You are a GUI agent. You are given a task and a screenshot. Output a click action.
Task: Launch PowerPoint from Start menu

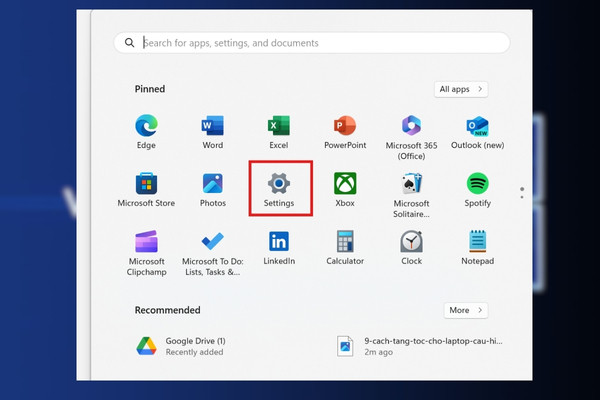[345, 125]
